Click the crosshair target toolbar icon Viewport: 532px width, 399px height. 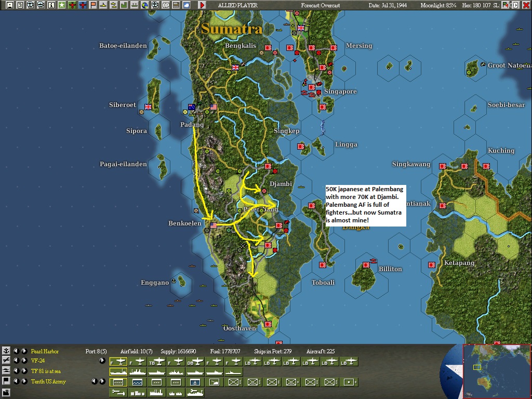point(155,5)
